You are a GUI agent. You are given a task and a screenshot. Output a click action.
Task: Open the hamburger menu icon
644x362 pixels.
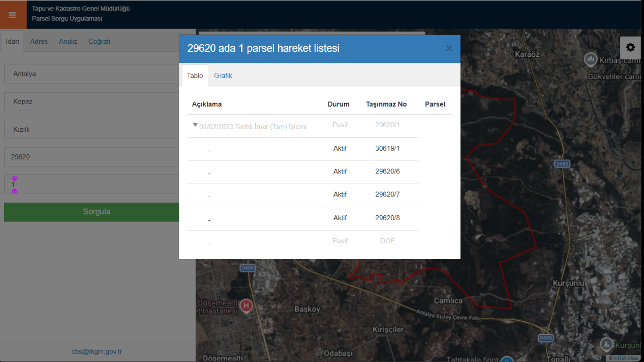click(13, 15)
